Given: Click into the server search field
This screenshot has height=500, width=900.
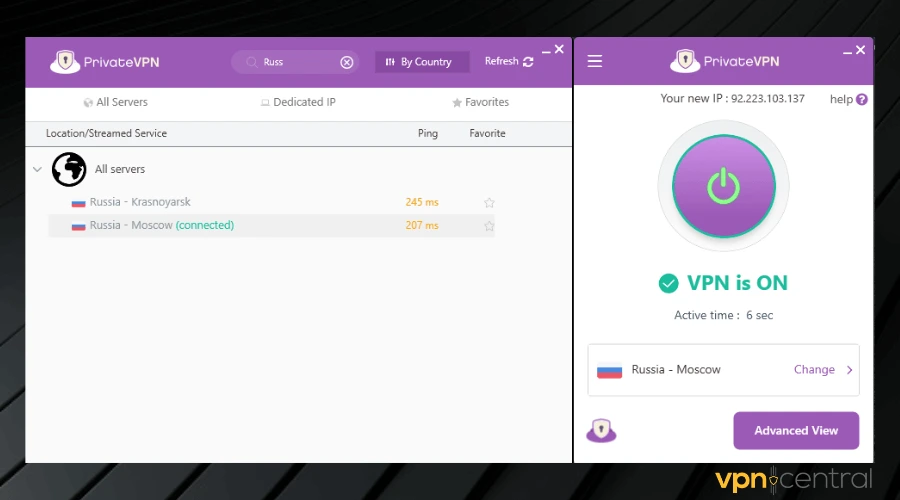Looking at the screenshot, I should (295, 62).
